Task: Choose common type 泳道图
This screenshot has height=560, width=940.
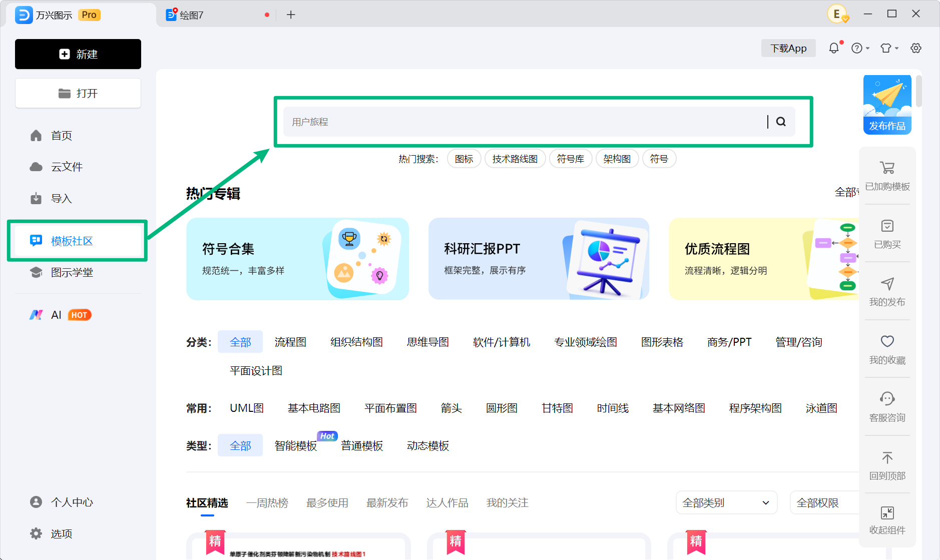Action: [x=821, y=408]
